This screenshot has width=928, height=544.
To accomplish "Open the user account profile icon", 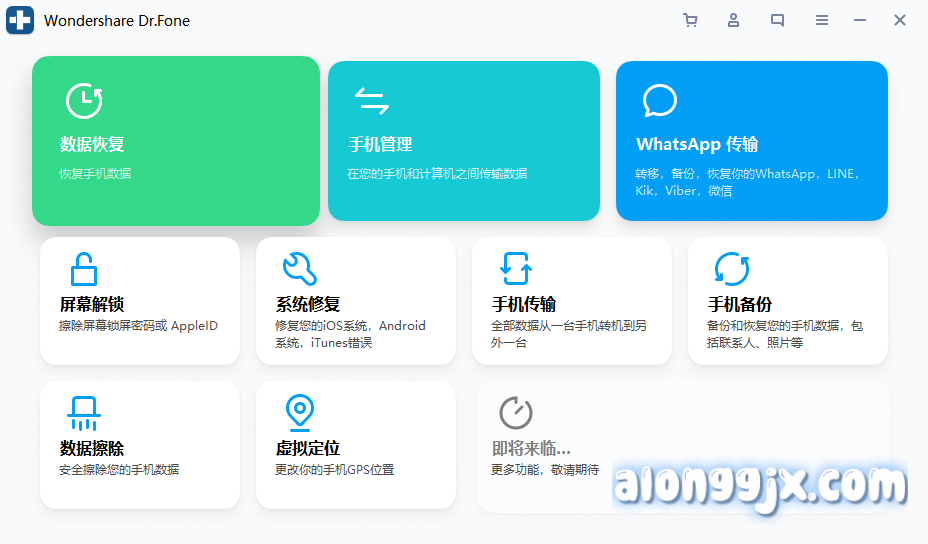I will point(734,20).
